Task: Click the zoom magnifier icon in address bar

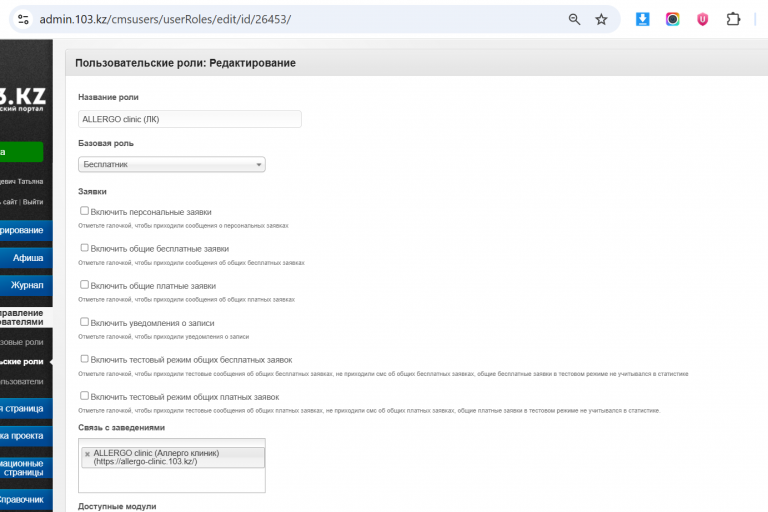Action: tap(574, 19)
